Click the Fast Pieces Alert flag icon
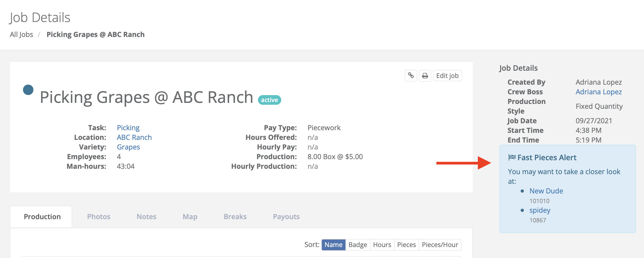 point(512,157)
